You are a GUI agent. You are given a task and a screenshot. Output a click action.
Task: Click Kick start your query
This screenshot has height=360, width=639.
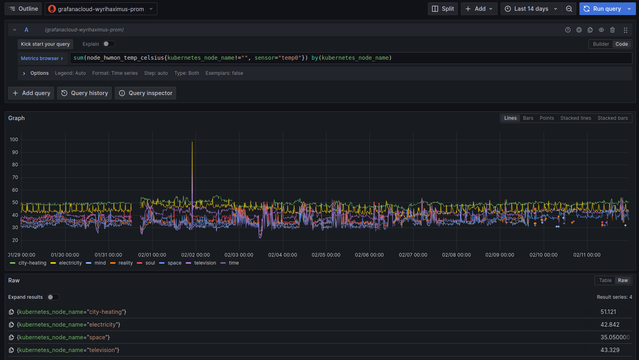45,44
